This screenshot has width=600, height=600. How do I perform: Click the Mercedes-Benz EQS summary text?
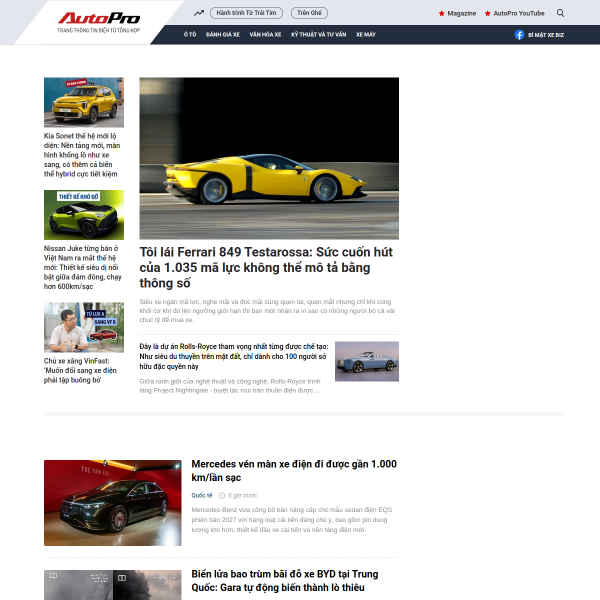tap(292, 520)
